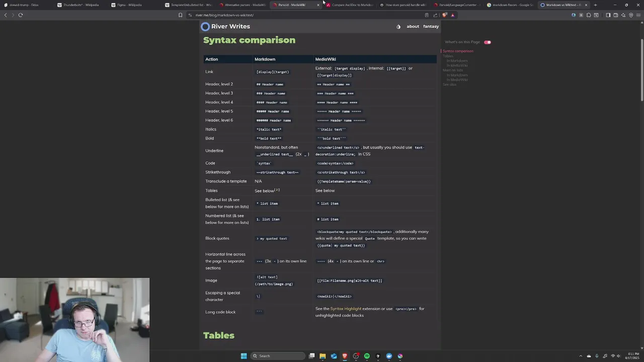Open footnote 2 next to See below
This screenshot has width=644, height=362.
tap(277, 190)
